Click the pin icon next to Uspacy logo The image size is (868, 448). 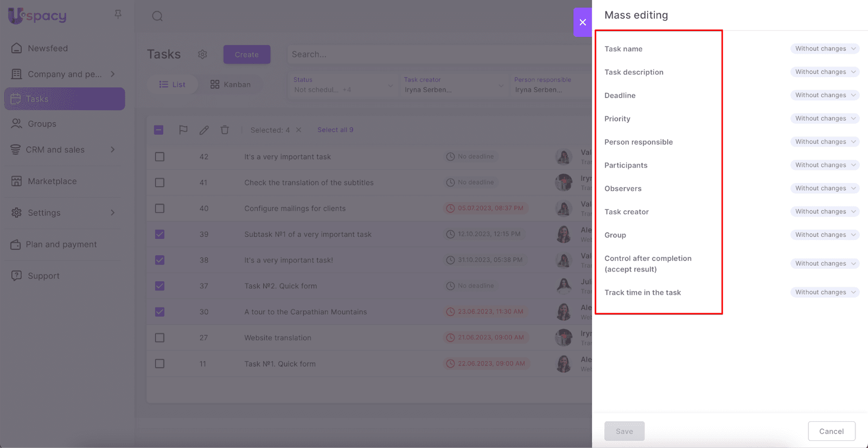coord(118,15)
